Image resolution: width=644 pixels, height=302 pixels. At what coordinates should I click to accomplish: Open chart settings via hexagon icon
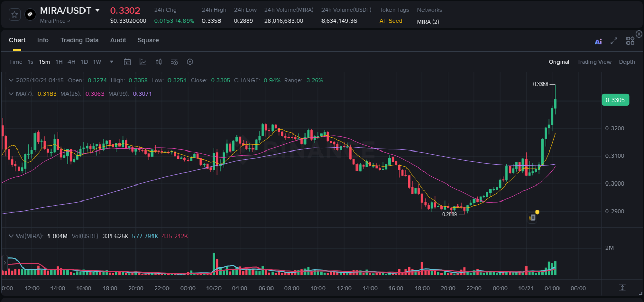pyautogui.click(x=190, y=62)
